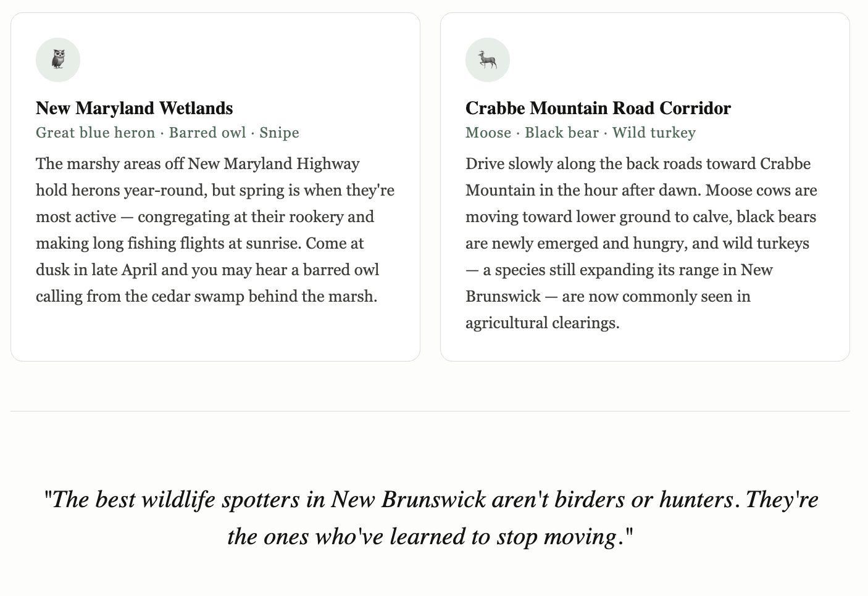Viewport: 868px width, 596px height.
Task: Select the Snipe species label
Action: 279,133
